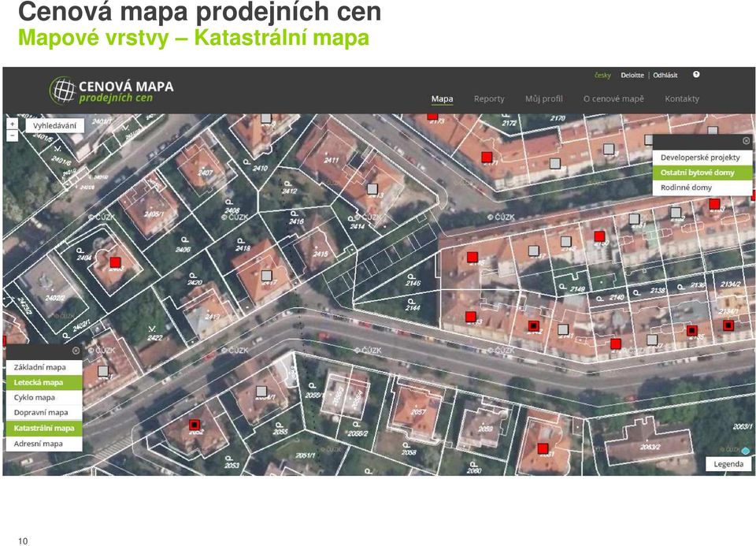The height and width of the screenshot is (546, 756).
Task: Select red marker on parcel 2404 building
Action: [115, 262]
